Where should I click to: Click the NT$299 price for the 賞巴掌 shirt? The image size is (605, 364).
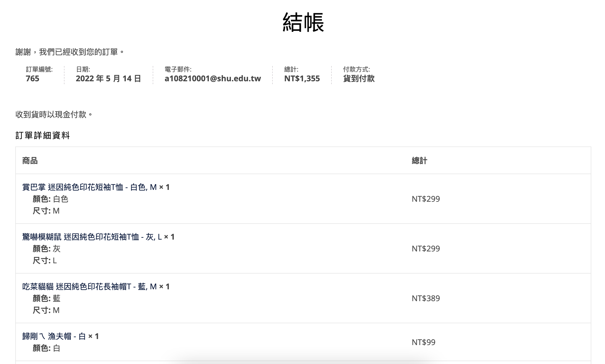pyautogui.click(x=425, y=199)
